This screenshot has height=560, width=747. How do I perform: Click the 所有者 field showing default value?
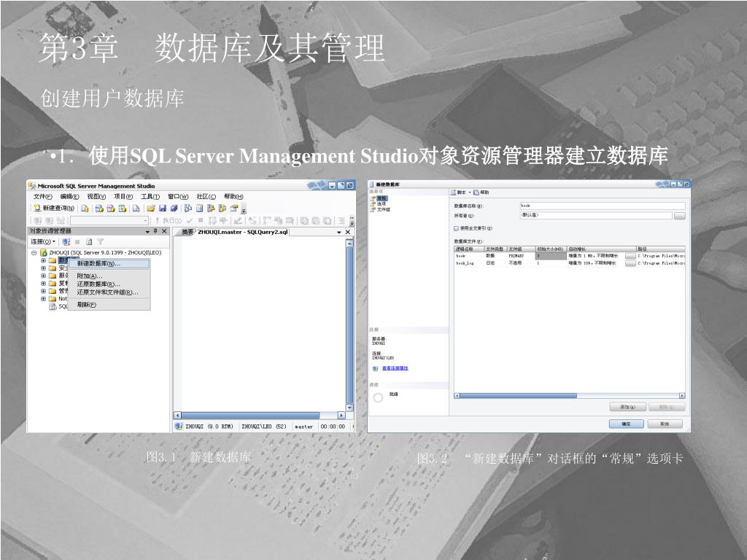tap(596, 215)
